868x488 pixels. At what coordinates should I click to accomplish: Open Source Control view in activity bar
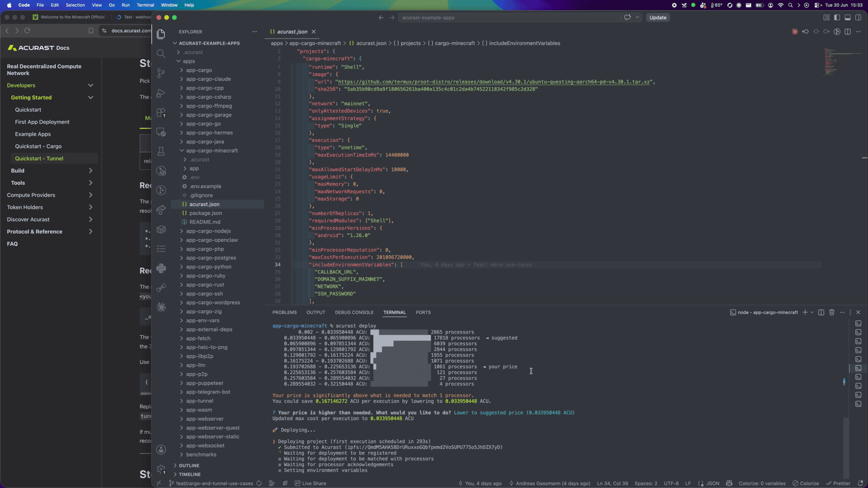[x=161, y=73]
